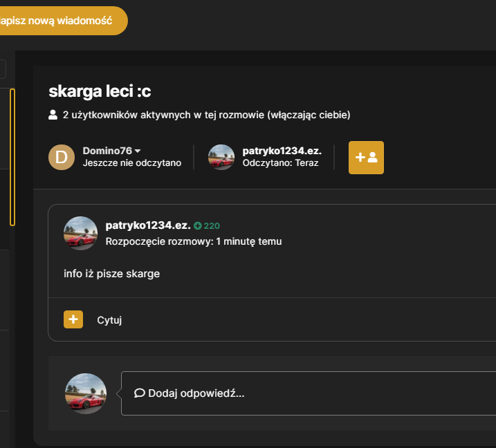
Task: Click the yellow plus multi-quote button
Action: (73, 319)
